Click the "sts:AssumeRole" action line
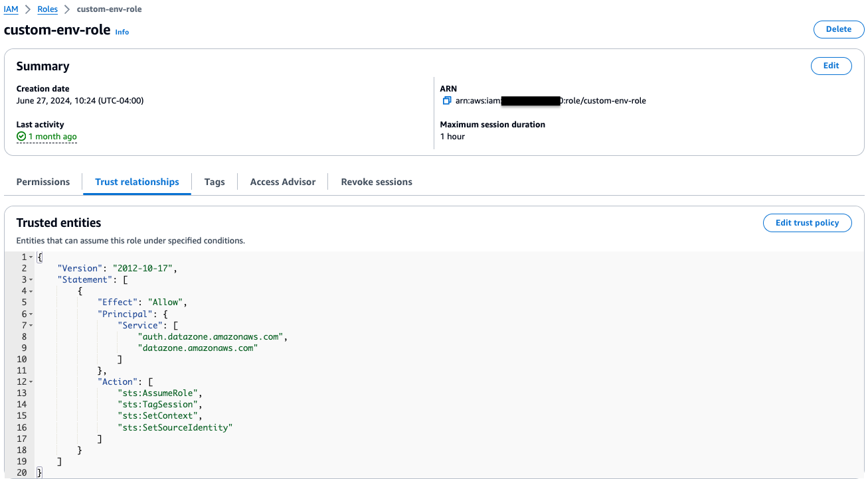The width and height of the screenshot is (868, 479). [159, 393]
